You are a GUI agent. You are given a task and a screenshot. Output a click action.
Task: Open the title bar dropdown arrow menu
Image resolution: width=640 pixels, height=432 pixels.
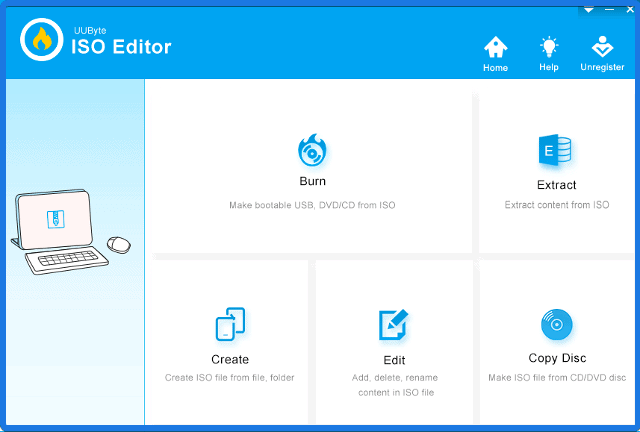point(589,10)
